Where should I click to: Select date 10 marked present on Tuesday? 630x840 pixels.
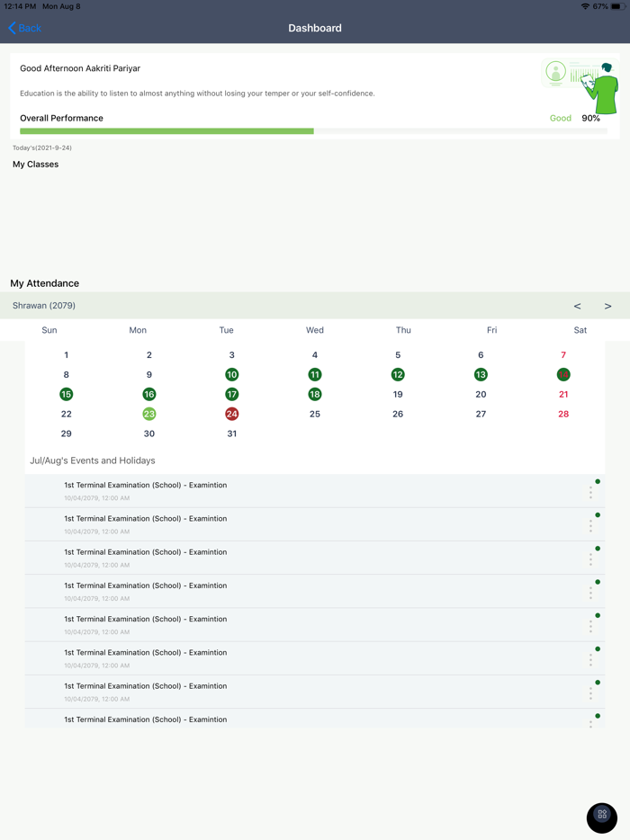pos(231,374)
